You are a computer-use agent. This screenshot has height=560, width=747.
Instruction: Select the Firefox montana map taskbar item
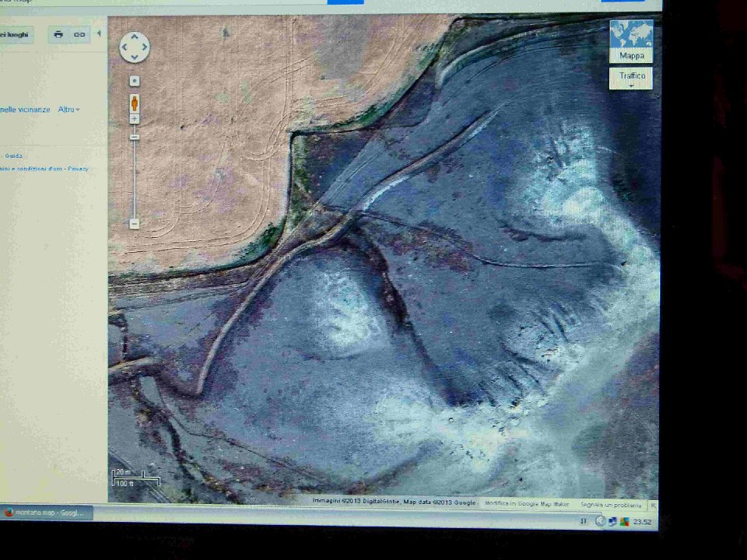pos(46,513)
